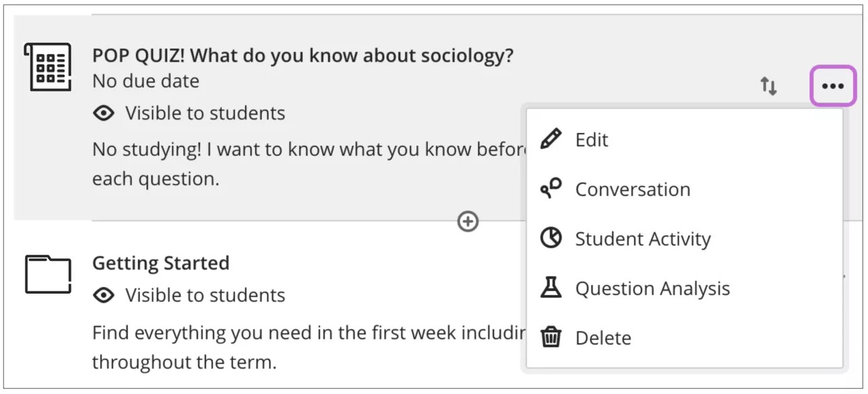
Task: Toggle student visibility for the pop quiz
Action: pos(103,113)
